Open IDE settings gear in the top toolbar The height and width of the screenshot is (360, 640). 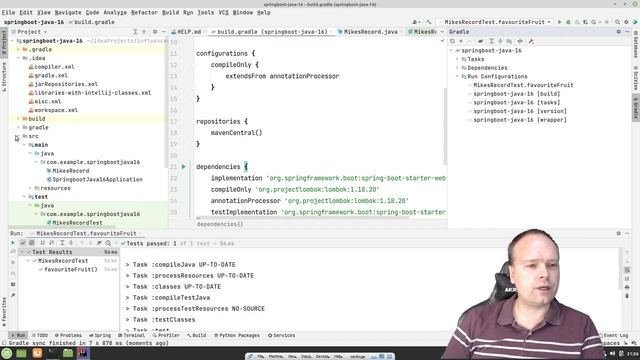point(626,22)
